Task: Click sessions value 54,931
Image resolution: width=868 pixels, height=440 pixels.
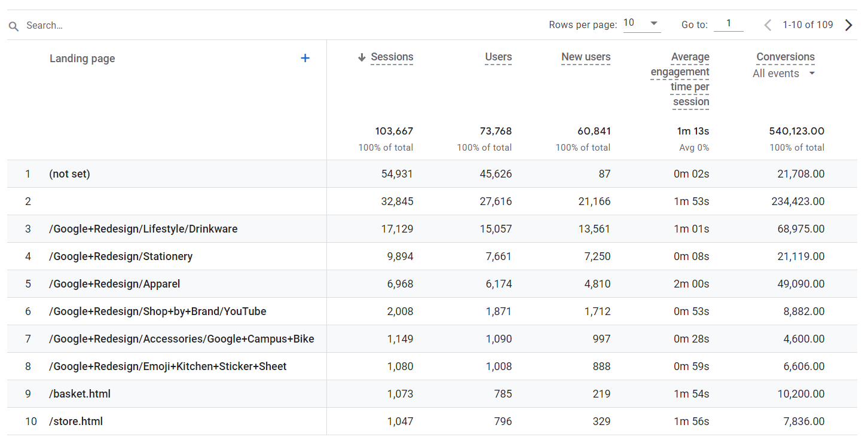Action: 397,174
